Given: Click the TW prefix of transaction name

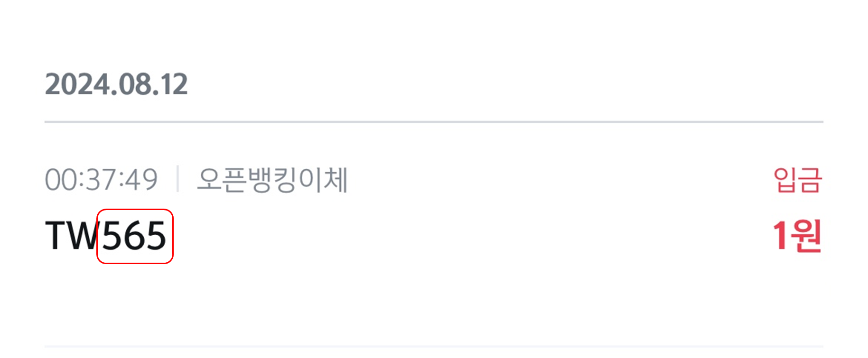Looking at the screenshot, I should tap(71, 236).
